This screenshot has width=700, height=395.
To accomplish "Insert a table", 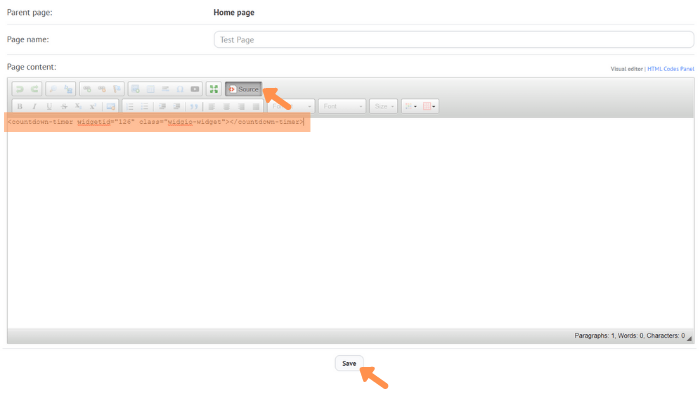I will [150, 89].
